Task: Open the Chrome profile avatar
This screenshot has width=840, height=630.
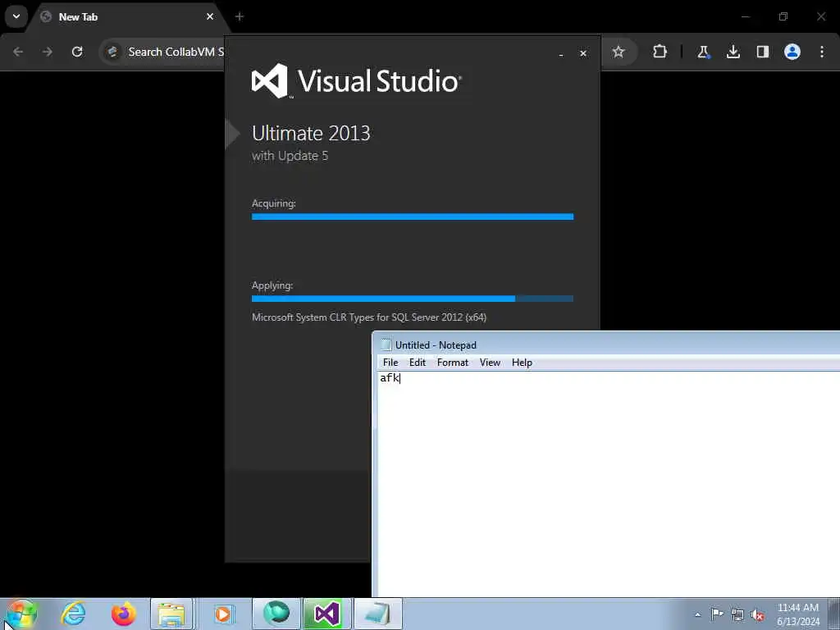Action: pos(792,52)
